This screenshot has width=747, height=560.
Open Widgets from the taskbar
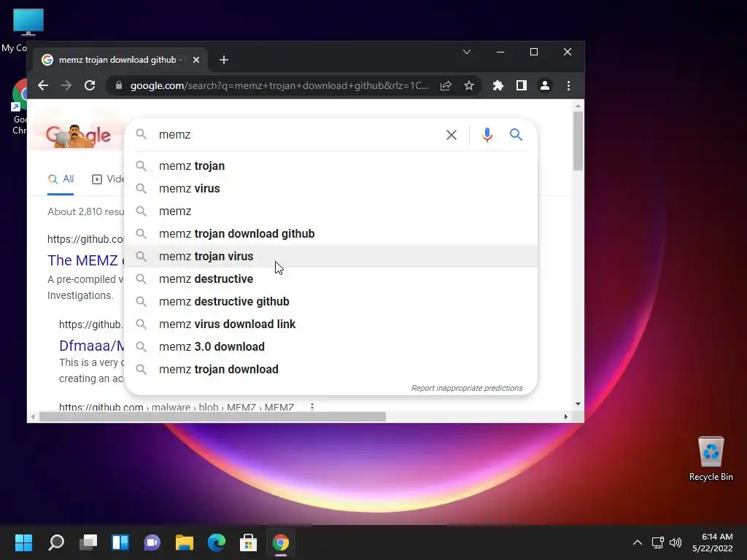pyautogui.click(x=120, y=542)
